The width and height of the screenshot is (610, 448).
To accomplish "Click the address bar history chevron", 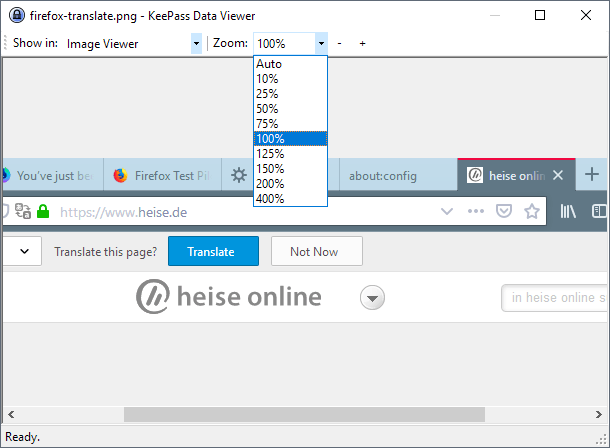I will [447, 211].
